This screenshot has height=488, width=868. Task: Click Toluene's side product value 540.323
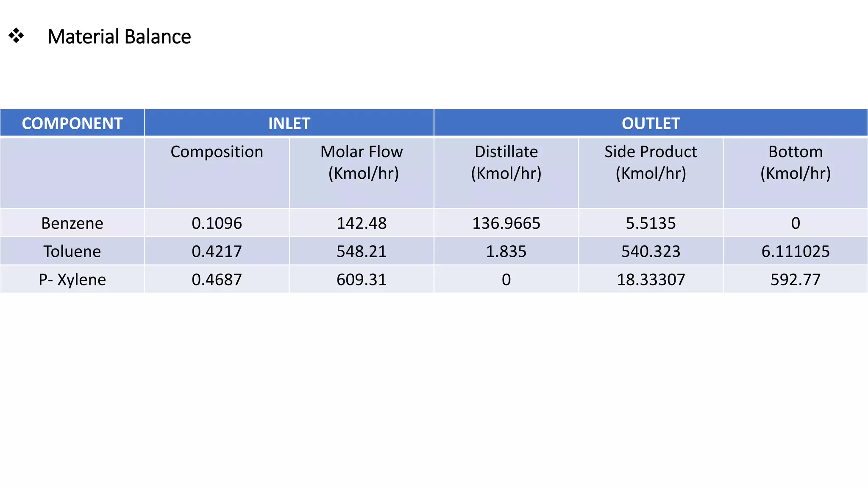point(651,251)
